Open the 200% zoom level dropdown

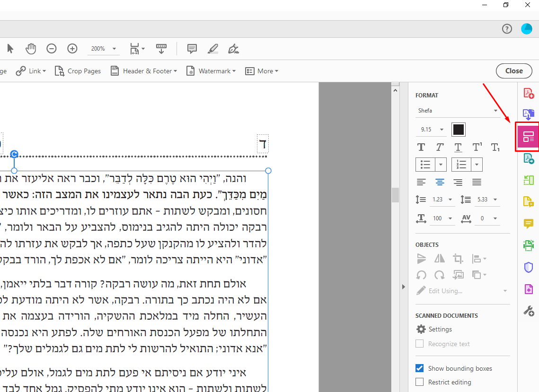click(103, 49)
